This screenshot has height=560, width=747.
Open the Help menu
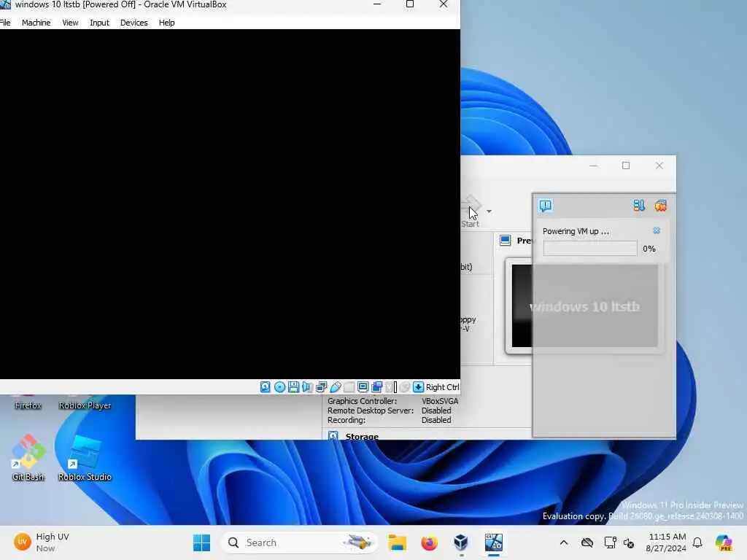167,23
